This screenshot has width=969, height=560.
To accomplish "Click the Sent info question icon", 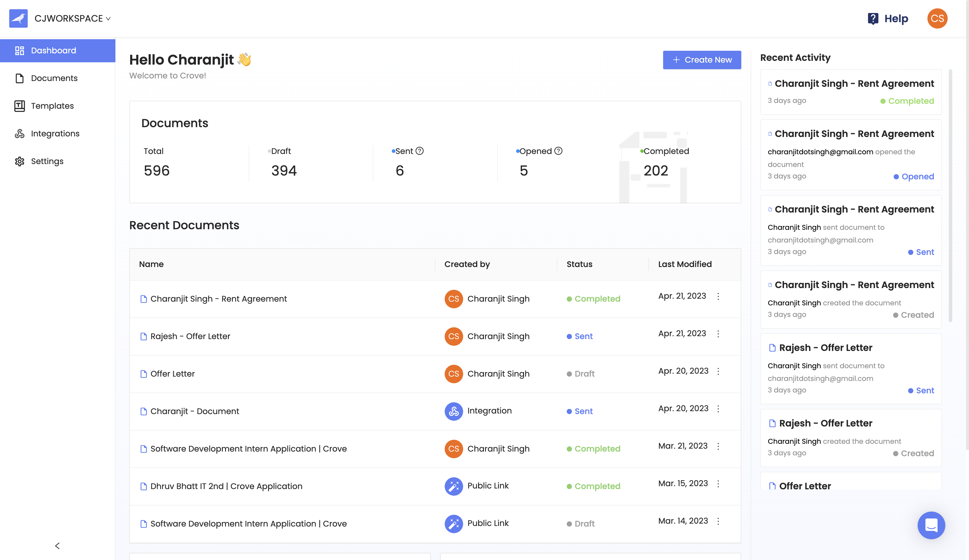I will pos(420,151).
